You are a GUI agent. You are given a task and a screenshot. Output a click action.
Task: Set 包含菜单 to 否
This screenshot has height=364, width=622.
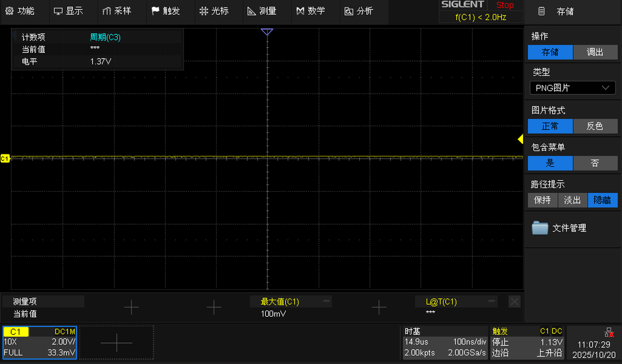coord(595,163)
